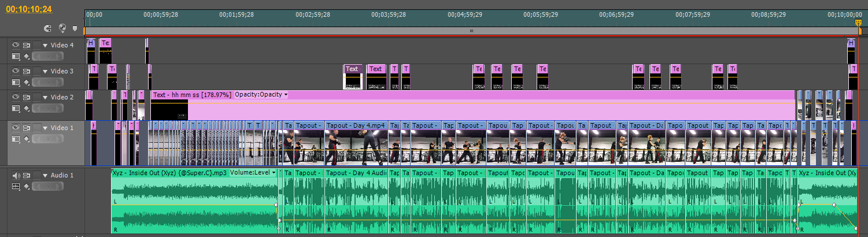This screenshot has height=237, width=868.
Task: Click the playhead marker on the time ruler
Action: pos(858,23)
